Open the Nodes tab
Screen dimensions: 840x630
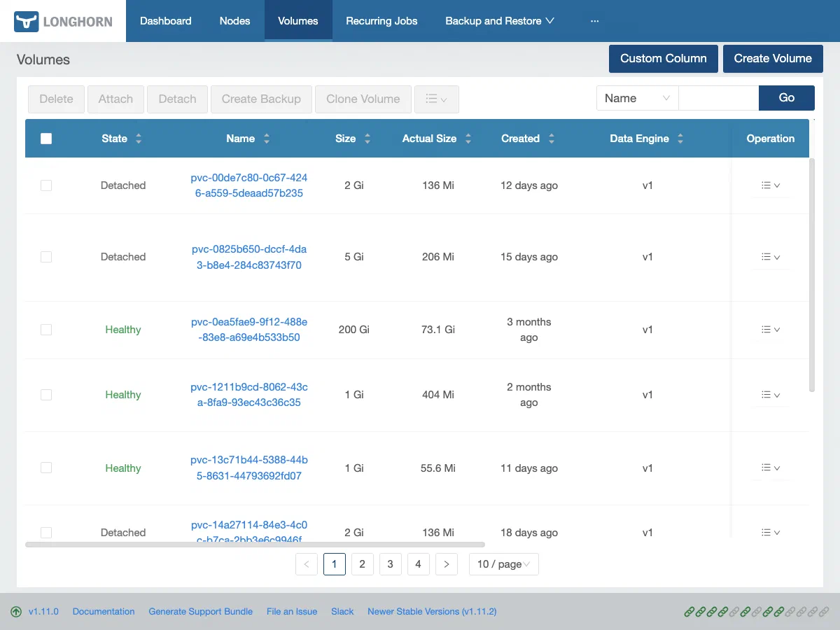point(234,21)
